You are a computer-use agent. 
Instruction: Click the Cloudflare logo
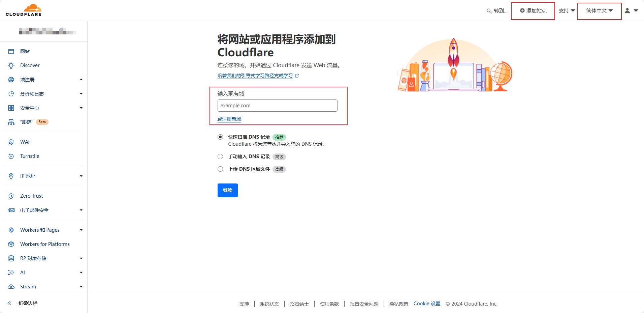point(24,10)
